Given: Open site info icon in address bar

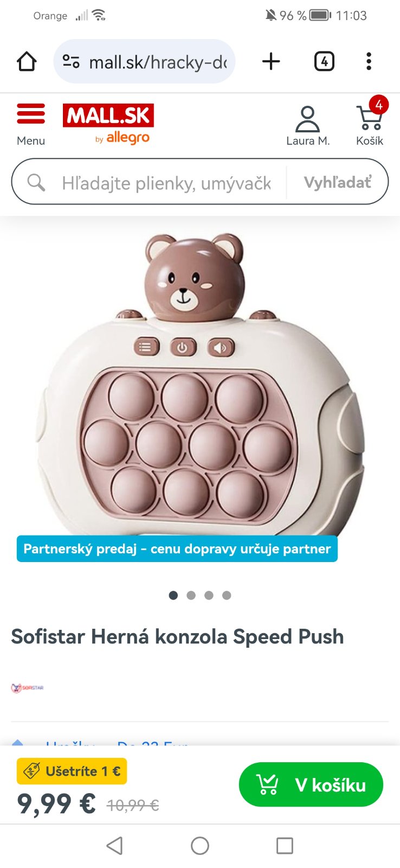Looking at the screenshot, I should [x=71, y=61].
